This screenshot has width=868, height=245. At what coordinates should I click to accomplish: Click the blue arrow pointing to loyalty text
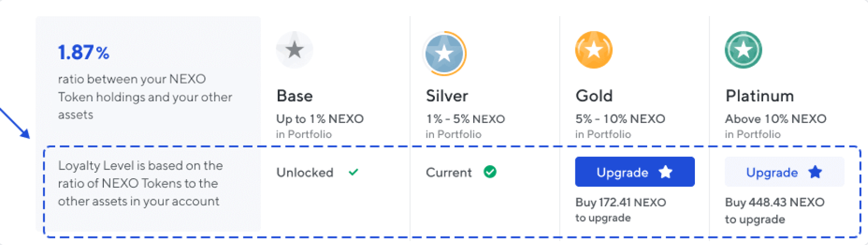(x=15, y=122)
